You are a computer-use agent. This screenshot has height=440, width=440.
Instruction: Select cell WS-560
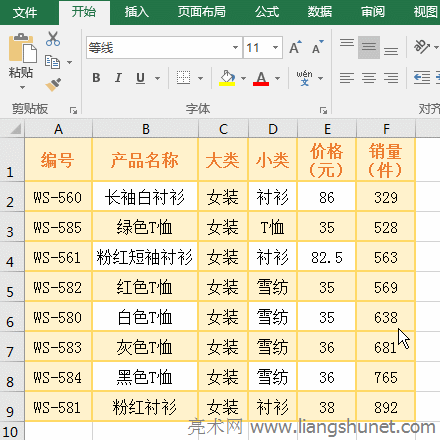58,197
